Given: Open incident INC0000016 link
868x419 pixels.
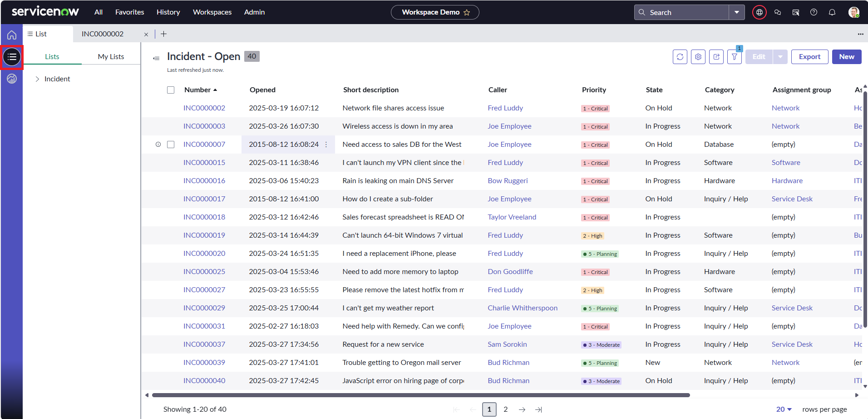Looking at the screenshot, I should tap(204, 181).
